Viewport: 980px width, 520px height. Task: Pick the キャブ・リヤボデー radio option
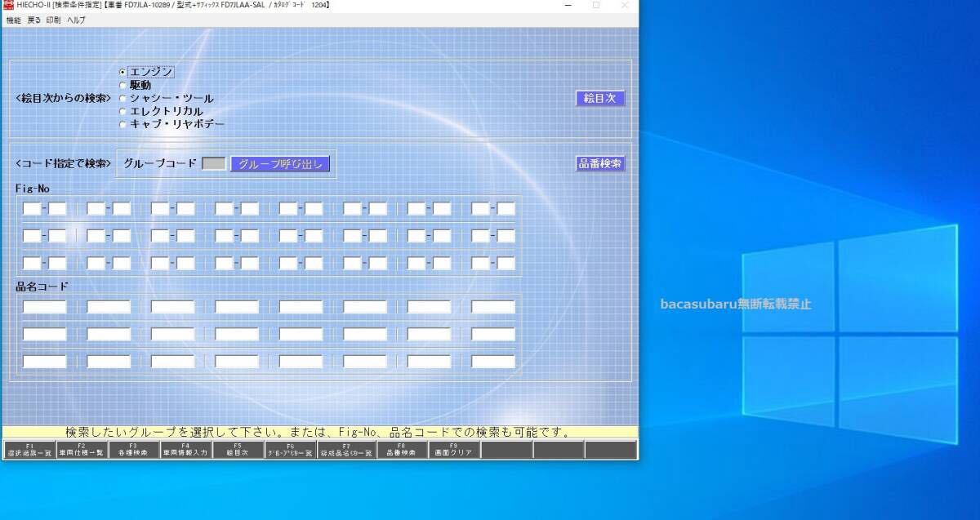point(123,124)
